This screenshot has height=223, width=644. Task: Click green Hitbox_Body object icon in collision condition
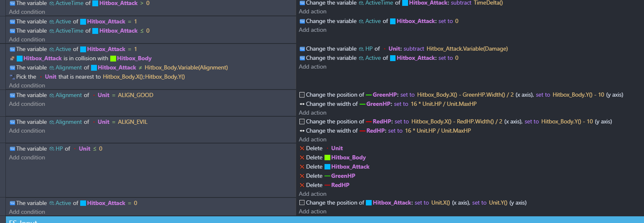coord(113,58)
